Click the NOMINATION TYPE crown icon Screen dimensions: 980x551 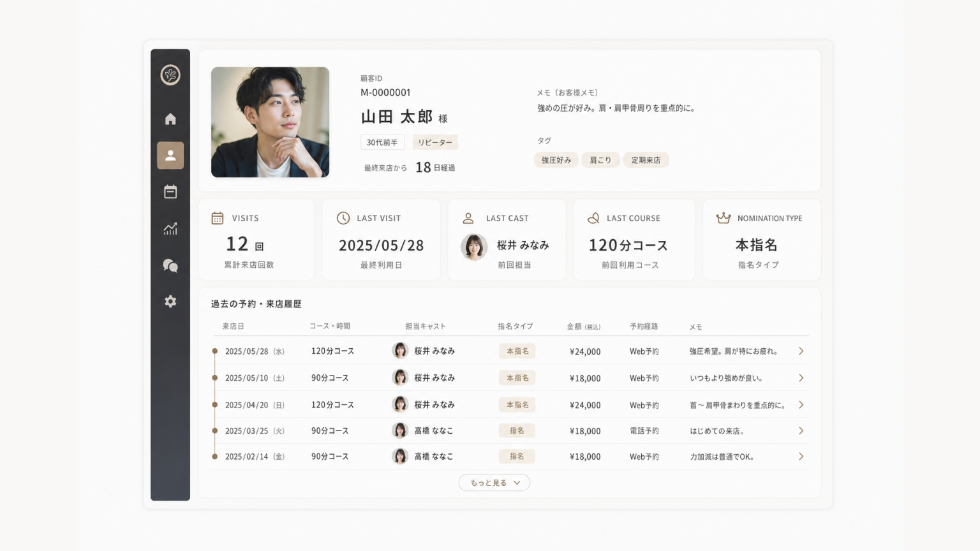pyautogui.click(x=723, y=218)
